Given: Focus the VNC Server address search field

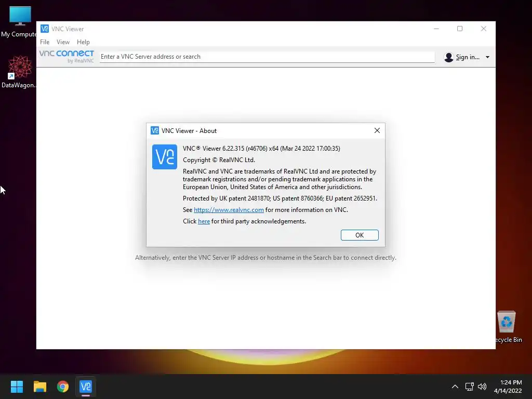Looking at the screenshot, I should (267, 57).
